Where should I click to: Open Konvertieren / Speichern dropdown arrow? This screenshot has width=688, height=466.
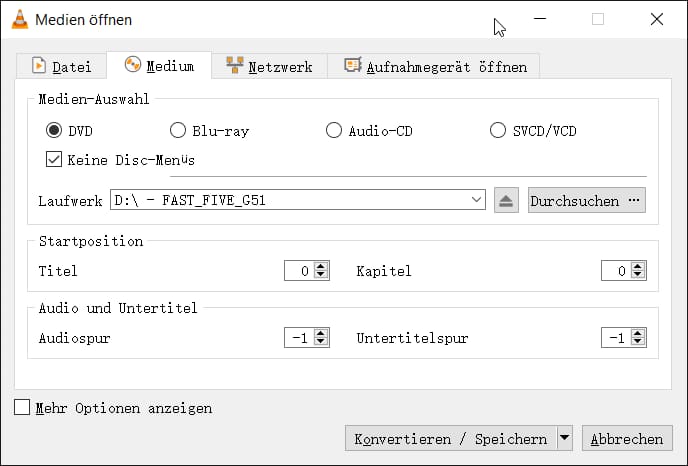[x=565, y=438]
